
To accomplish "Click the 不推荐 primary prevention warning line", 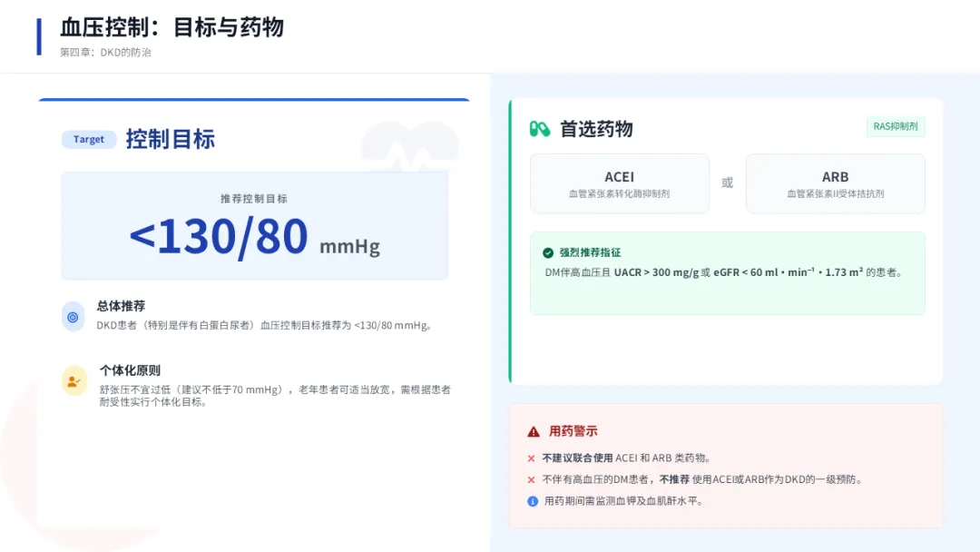I will click(704, 479).
